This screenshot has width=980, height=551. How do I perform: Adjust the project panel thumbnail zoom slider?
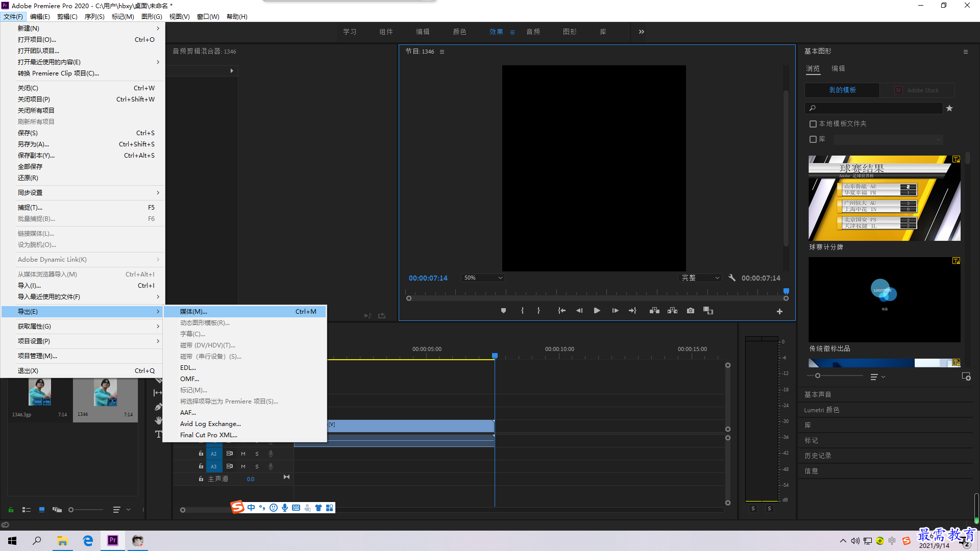71,510
